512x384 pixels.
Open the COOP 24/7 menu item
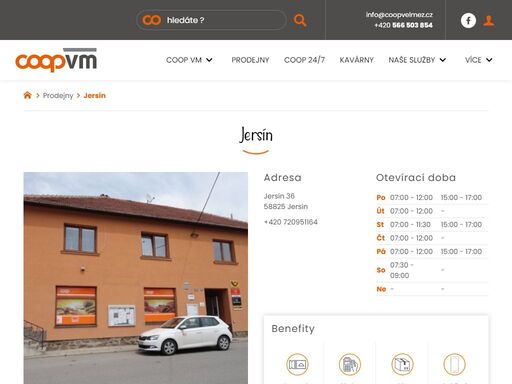(304, 60)
